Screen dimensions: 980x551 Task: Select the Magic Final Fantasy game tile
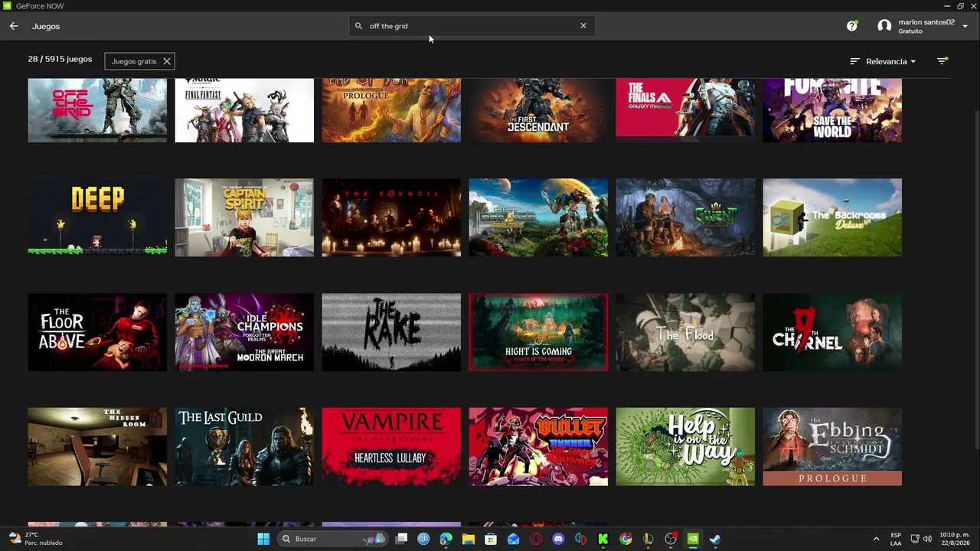coord(244,110)
